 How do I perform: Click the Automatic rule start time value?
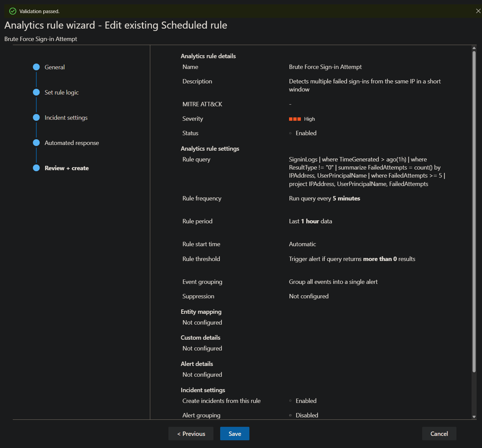click(303, 244)
